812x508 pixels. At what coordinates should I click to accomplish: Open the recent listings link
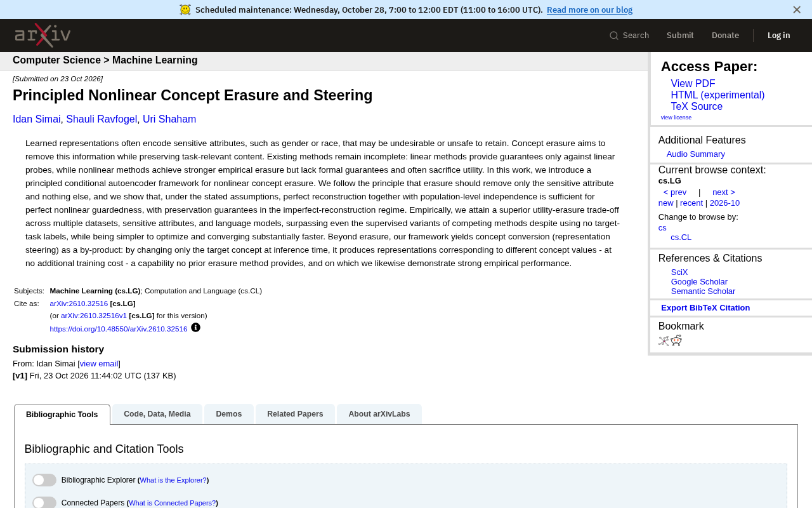(691, 203)
